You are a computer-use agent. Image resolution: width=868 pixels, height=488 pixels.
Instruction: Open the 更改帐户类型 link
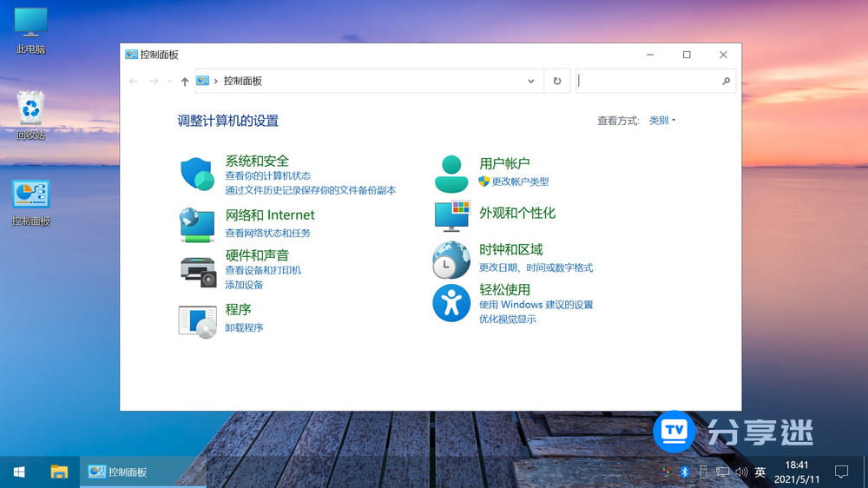click(x=520, y=181)
